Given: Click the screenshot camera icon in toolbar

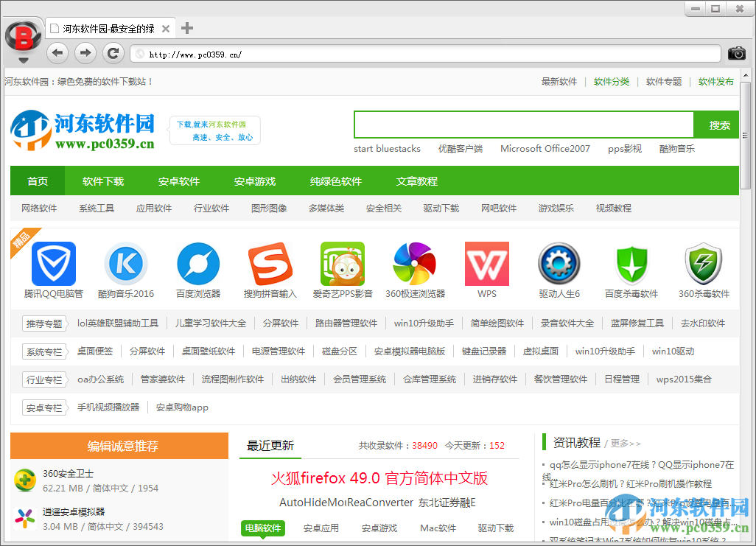Looking at the screenshot, I should [736, 53].
